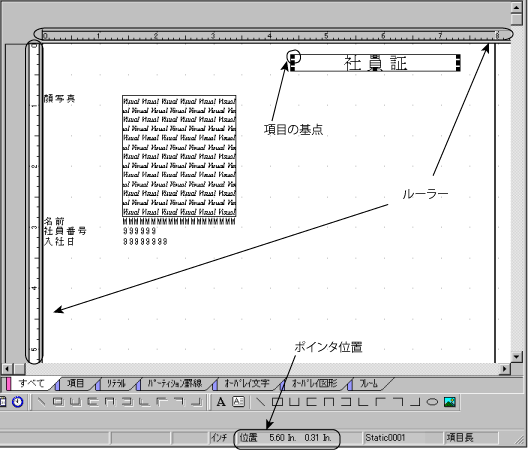Pick the double-line right-bracket partition border tool
The image size is (528, 450).
(128, 402)
